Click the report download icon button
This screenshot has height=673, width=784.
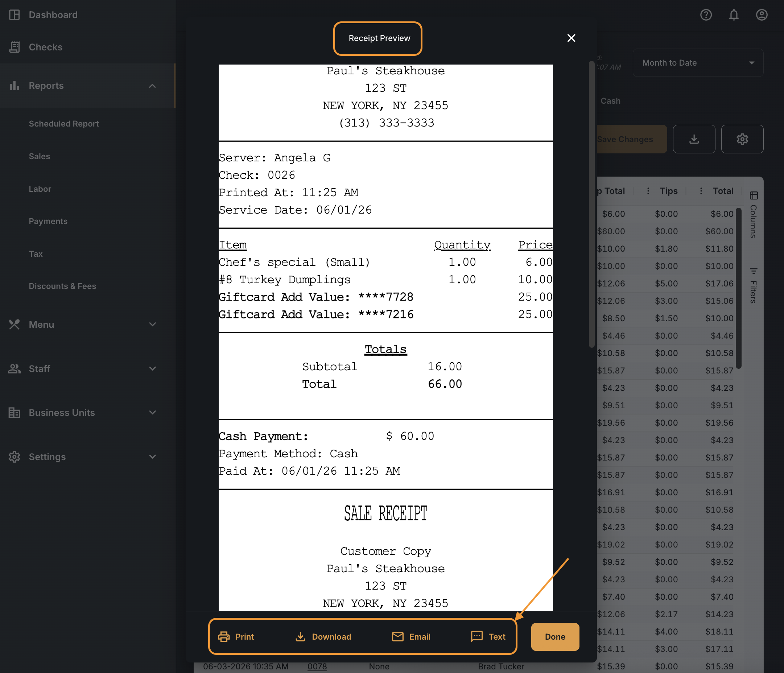(x=694, y=139)
